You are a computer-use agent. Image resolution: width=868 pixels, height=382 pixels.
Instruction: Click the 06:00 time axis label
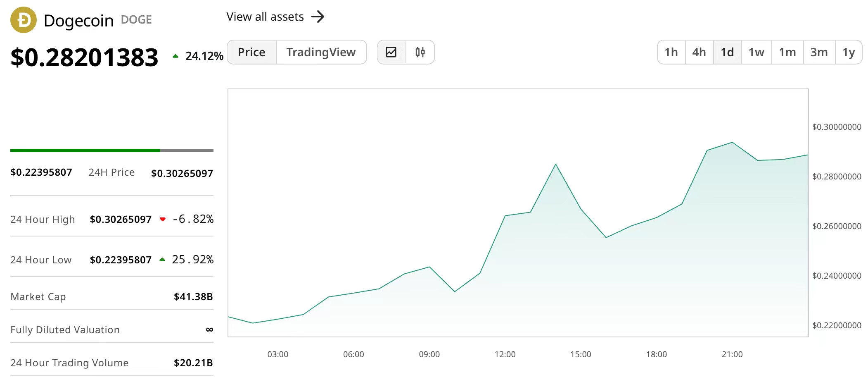pyautogui.click(x=353, y=354)
